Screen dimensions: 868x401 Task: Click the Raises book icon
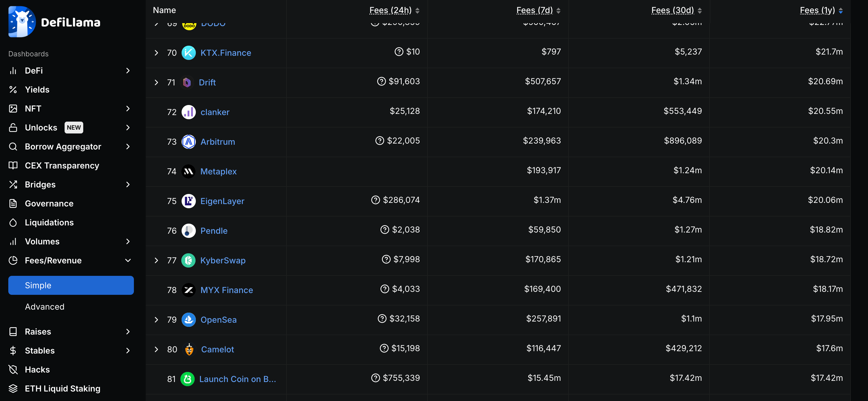[13, 332]
